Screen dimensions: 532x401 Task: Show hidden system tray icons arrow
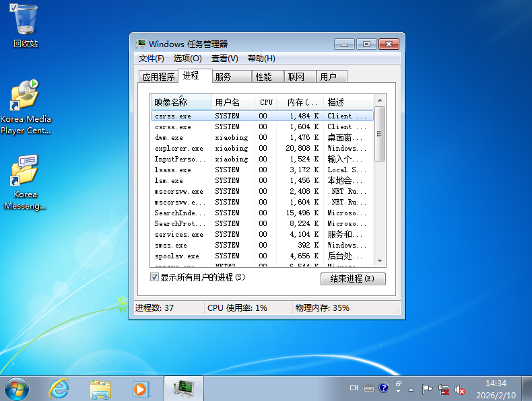[x=411, y=389]
